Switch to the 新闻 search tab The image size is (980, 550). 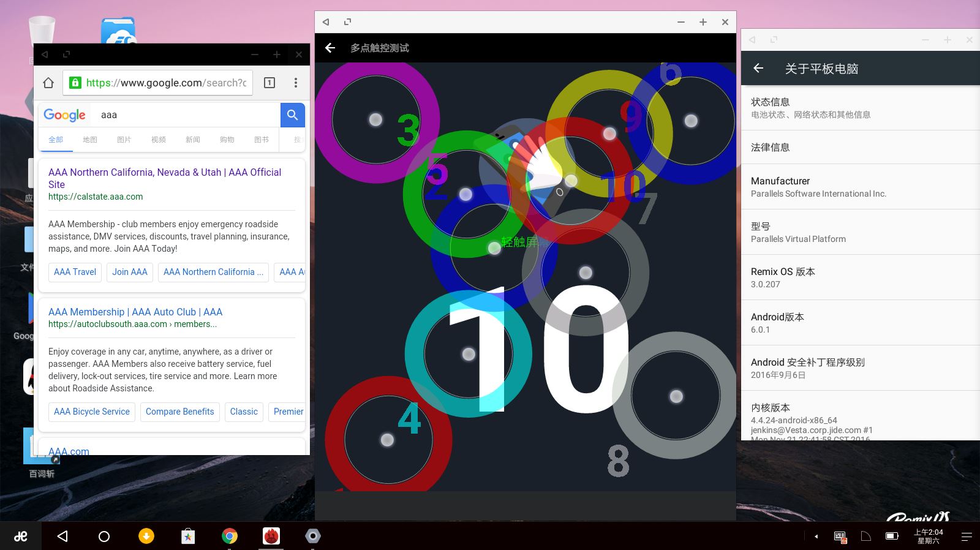click(192, 140)
